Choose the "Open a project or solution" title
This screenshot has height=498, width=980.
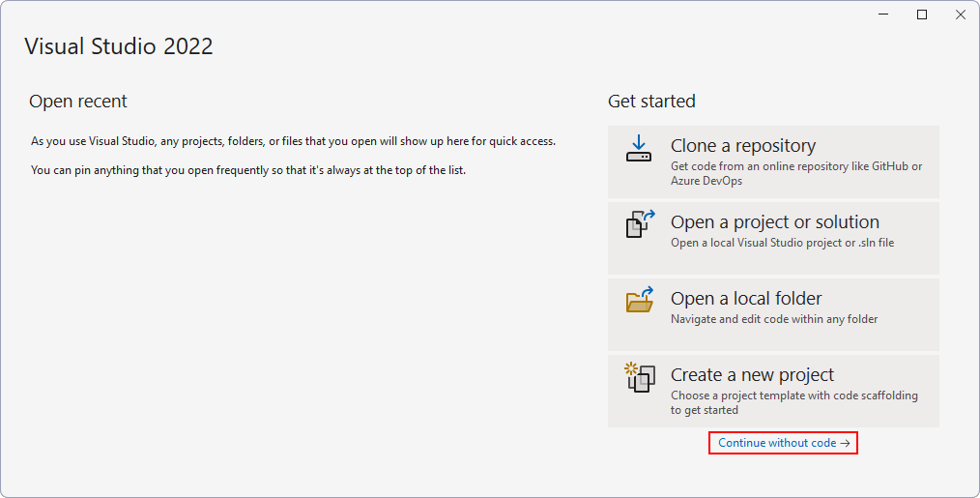click(774, 222)
